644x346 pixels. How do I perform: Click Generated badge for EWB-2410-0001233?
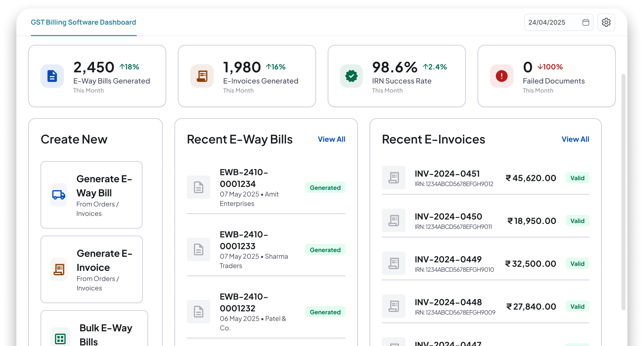[325, 250]
